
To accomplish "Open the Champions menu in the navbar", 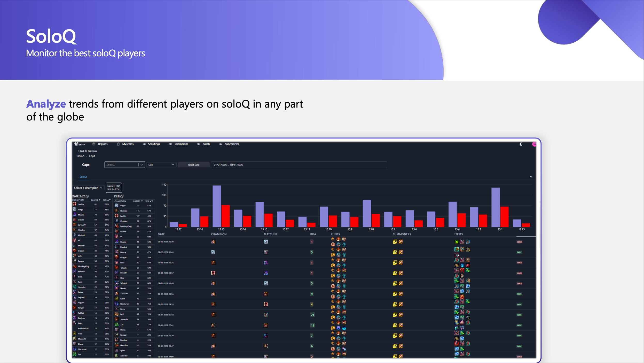I will pyautogui.click(x=181, y=144).
